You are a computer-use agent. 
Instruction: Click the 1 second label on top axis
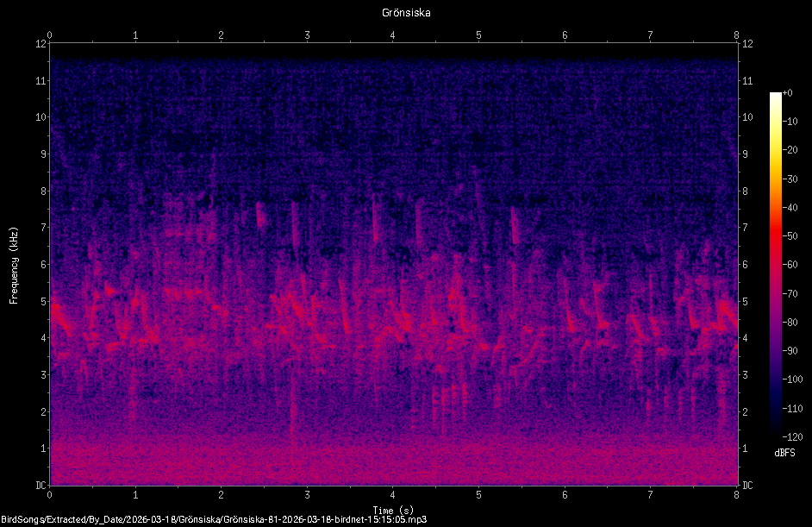coord(135,35)
